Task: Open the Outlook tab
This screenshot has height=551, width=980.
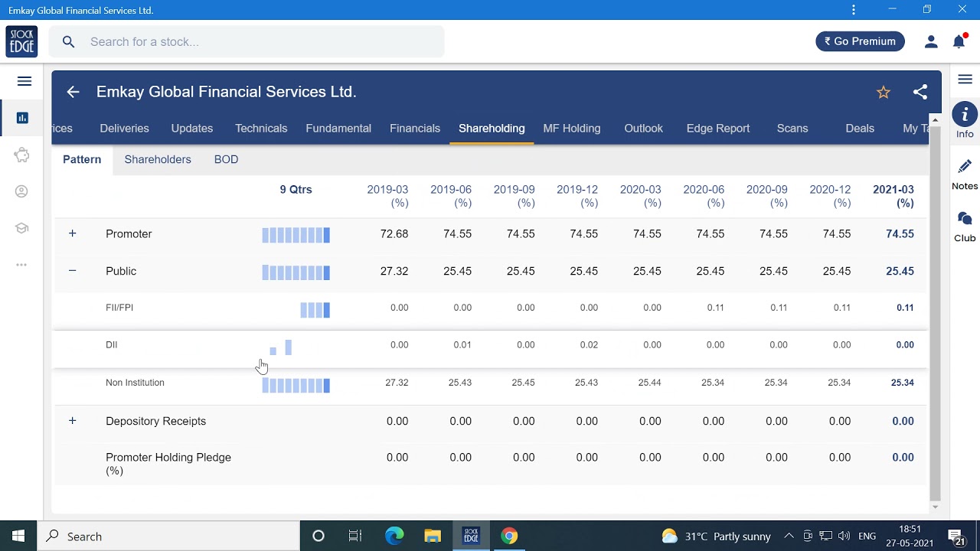Action: click(x=643, y=129)
